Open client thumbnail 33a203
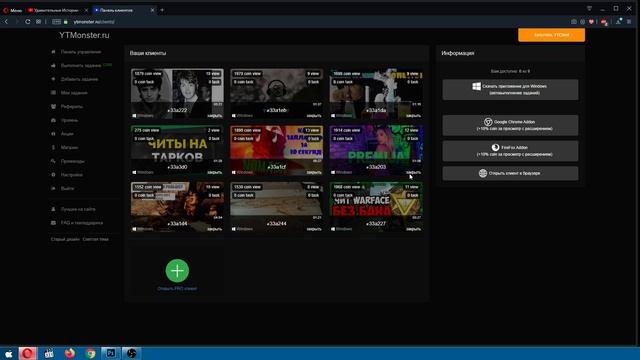This screenshot has height=360, width=640. point(376,150)
